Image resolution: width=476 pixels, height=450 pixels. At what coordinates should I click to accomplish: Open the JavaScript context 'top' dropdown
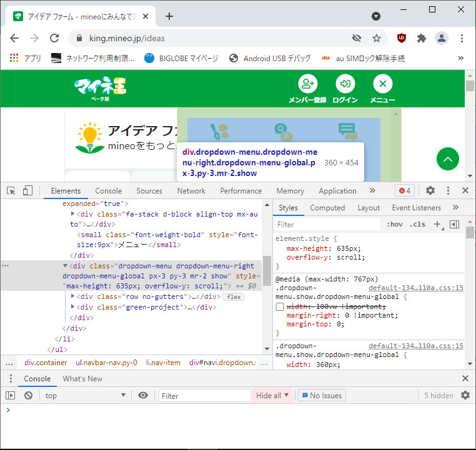pyautogui.click(x=86, y=395)
